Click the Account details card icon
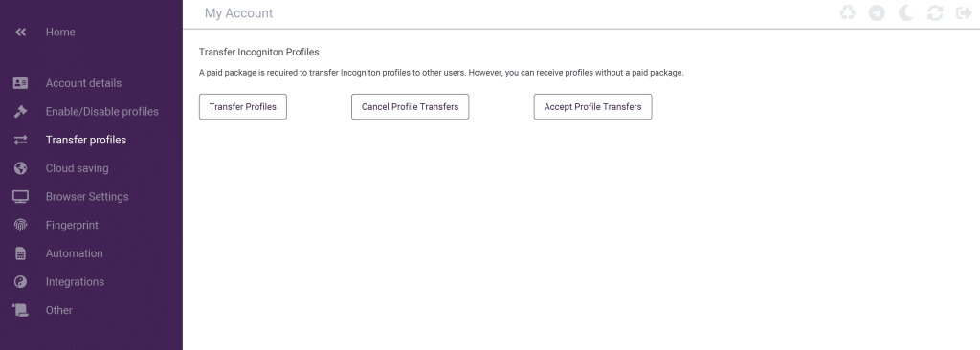980x350 pixels. (21, 83)
